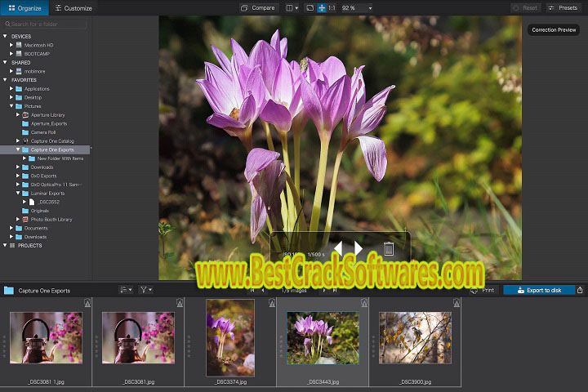Image resolution: width=588 pixels, height=392 pixels.
Task: Switch to the Organize tab
Action: 24,8
